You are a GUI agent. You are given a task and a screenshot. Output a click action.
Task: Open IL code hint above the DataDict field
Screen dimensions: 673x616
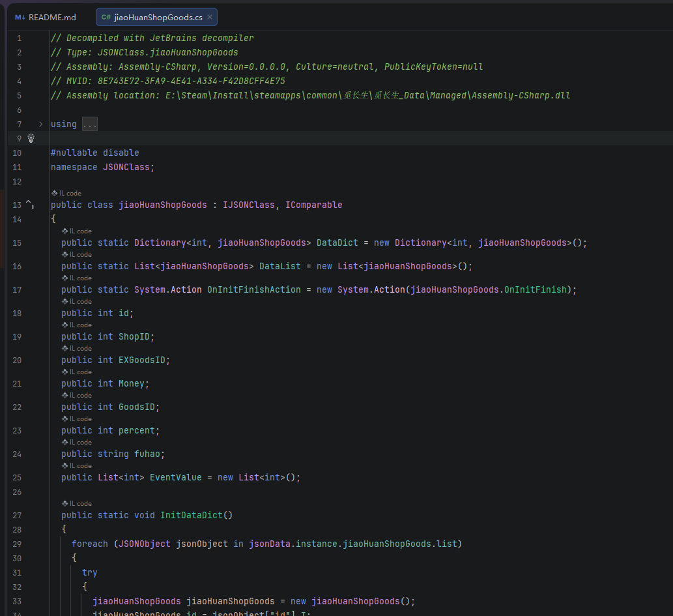(77, 231)
